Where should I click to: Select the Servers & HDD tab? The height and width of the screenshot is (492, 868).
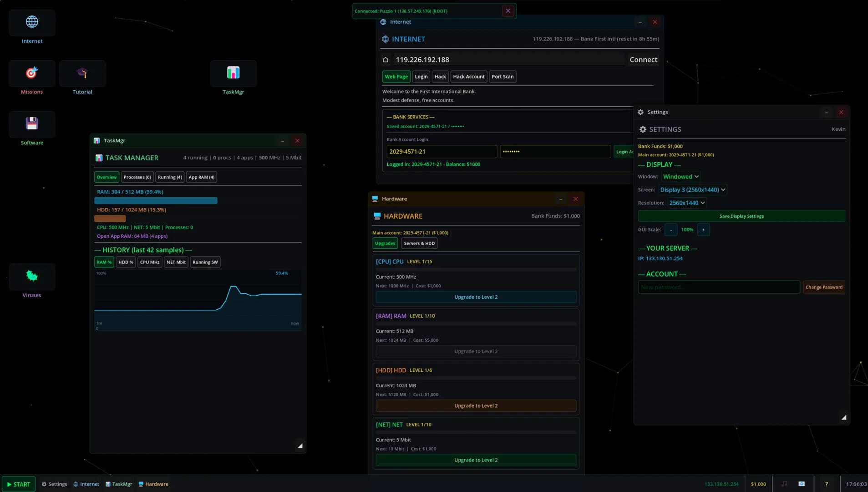(419, 243)
